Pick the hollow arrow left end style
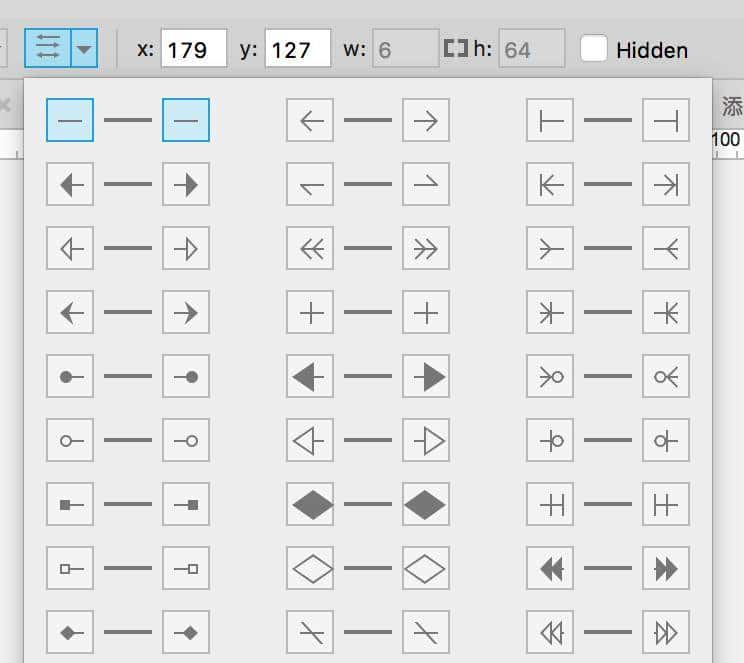Screen dimensions: 744x663 70,248
